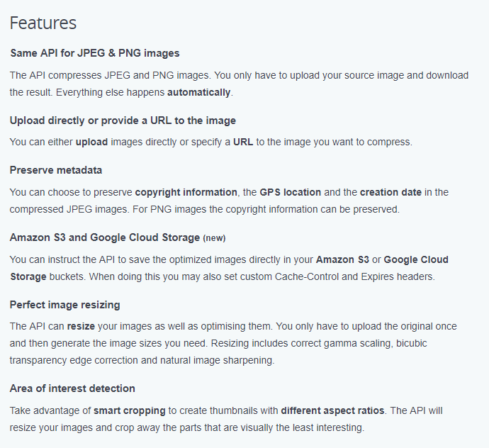
Task: Click the '(new)' label beside Storage heading
Action: (x=214, y=238)
